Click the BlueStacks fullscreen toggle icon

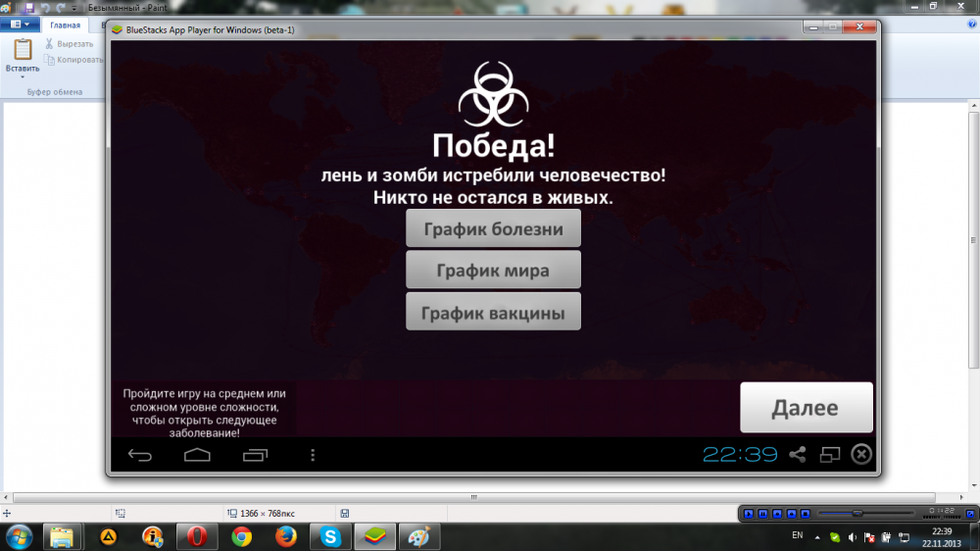(x=829, y=455)
